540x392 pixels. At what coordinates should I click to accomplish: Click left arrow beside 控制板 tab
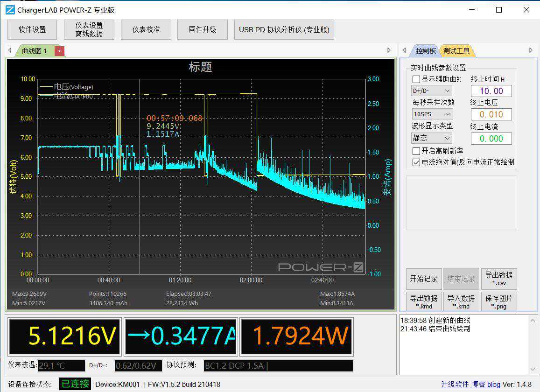coord(404,50)
